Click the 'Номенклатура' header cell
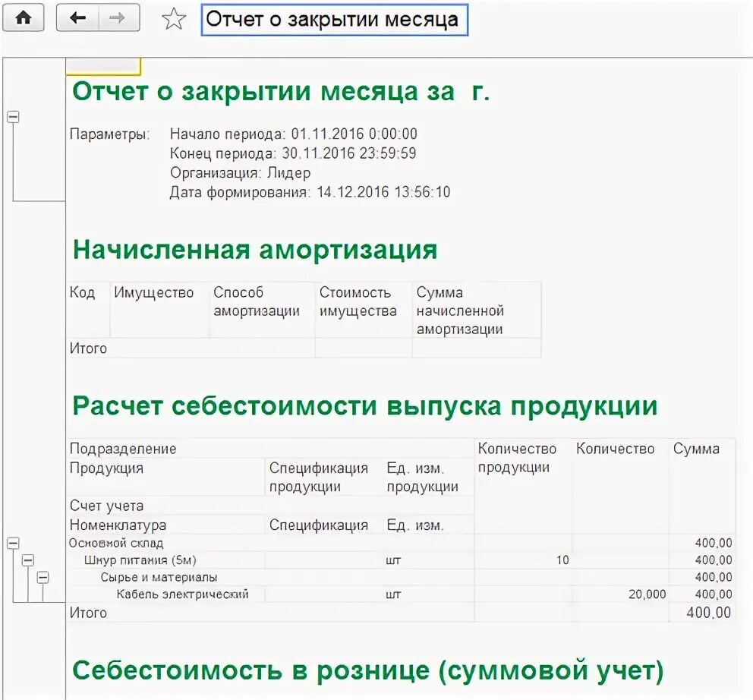This screenshot has width=753, height=700. tap(165, 525)
